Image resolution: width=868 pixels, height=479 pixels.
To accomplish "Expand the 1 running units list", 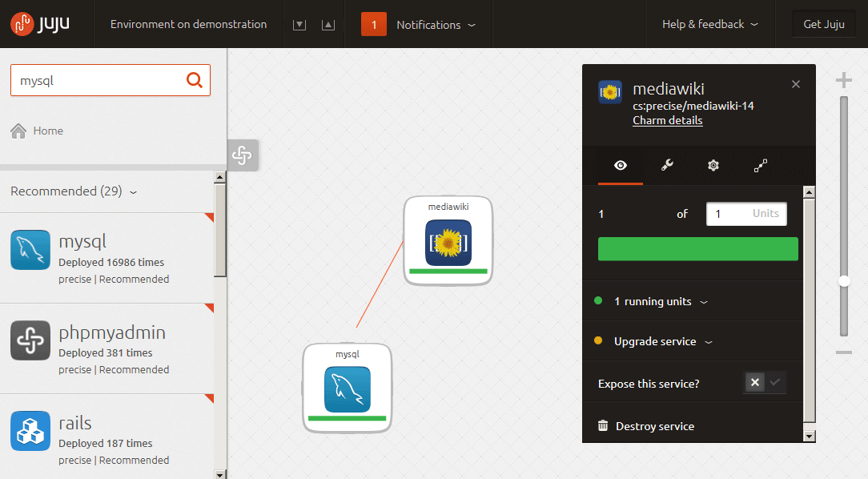I will pyautogui.click(x=661, y=301).
